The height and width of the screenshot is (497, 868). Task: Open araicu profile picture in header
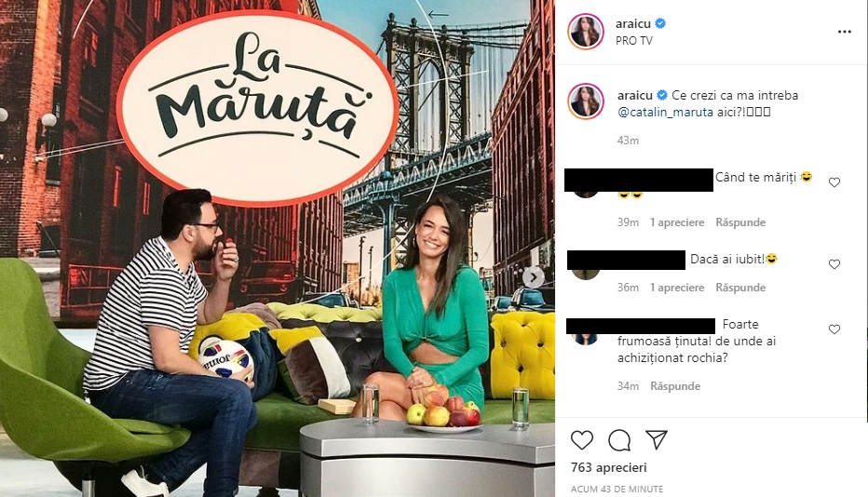[x=586, y=32]
